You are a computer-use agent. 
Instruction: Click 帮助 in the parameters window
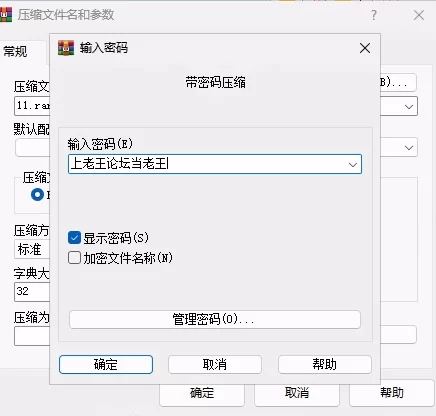click(x=392, y=393)
